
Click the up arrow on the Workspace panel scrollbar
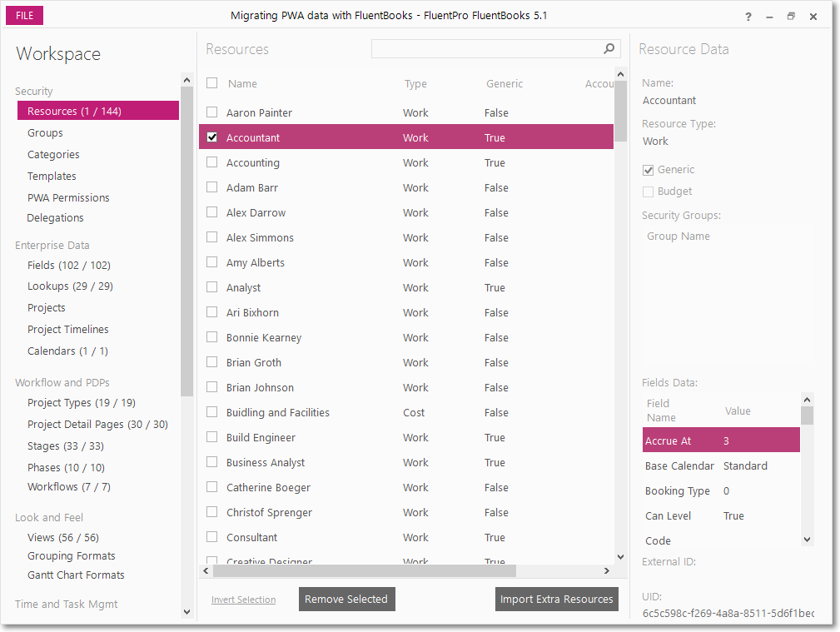coord(186,79)
